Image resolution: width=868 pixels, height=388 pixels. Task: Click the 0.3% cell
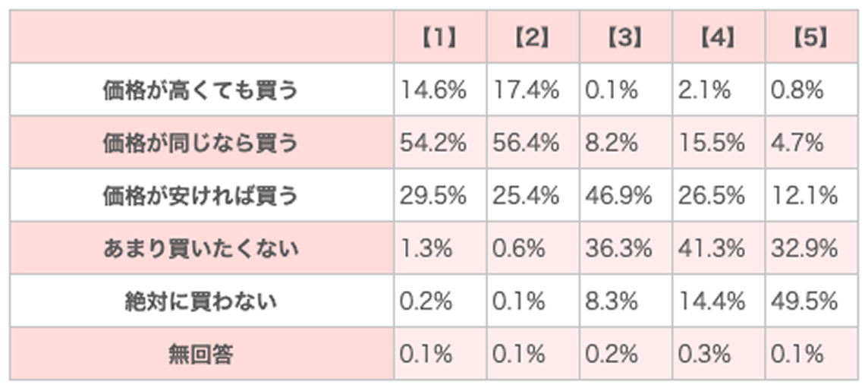coord(703,354)
